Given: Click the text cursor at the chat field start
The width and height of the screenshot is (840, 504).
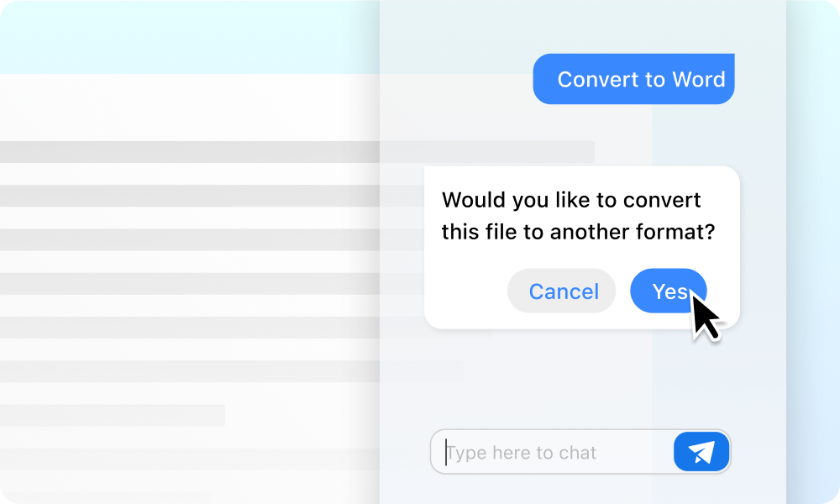Looking at the screenshot, I should tap(447, 453).
